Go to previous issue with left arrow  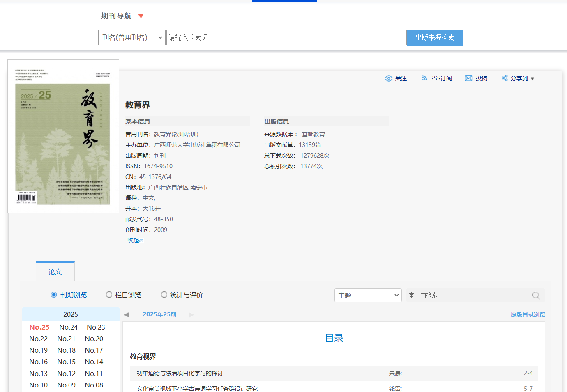(x=127, y=315)
